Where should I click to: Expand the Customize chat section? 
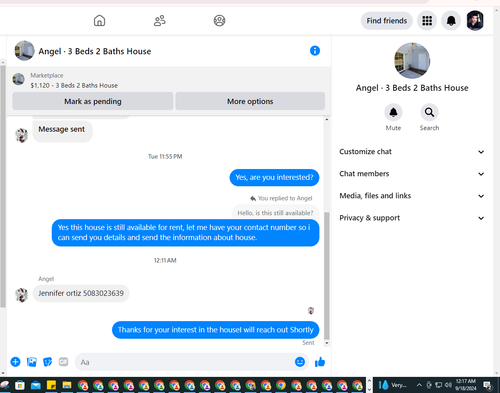point(412,152)
